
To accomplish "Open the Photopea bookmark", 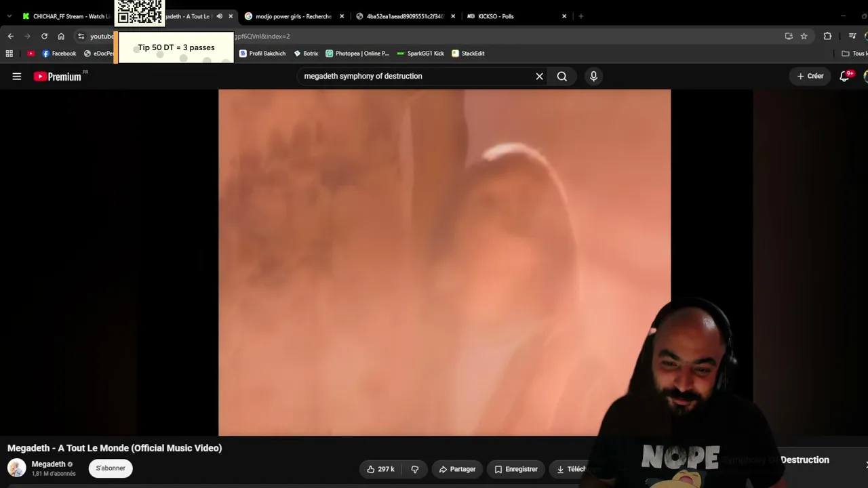I will coord(357,54).
